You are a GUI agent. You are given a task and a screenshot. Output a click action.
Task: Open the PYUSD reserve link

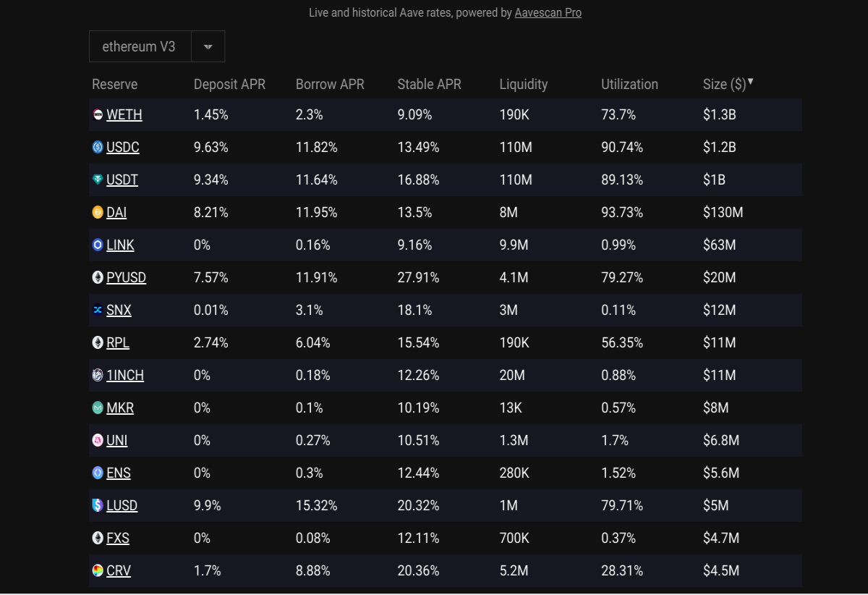click(x=126, y=277)
